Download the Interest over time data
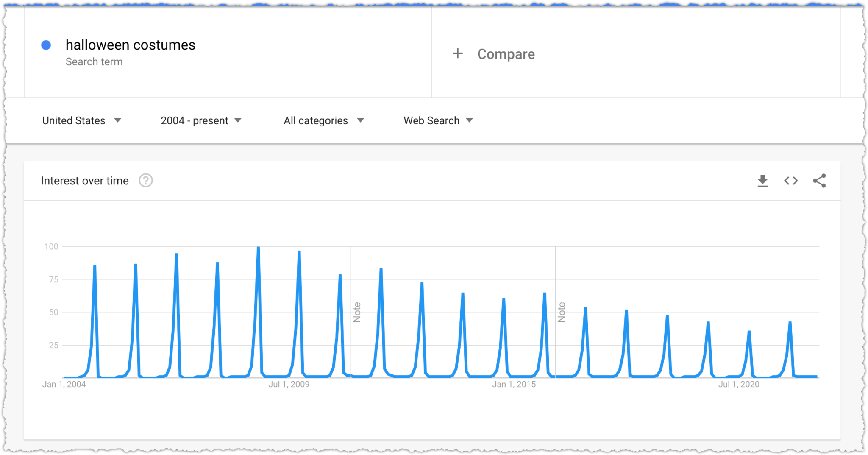Screen dimensions: 868x455 (762, 181)
